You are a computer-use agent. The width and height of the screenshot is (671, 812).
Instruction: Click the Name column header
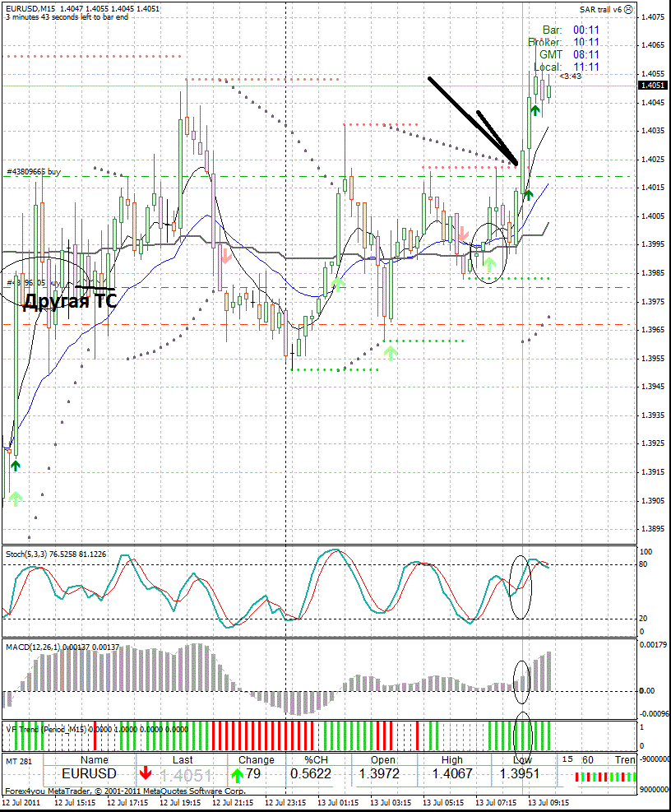[x=95, y=759]
